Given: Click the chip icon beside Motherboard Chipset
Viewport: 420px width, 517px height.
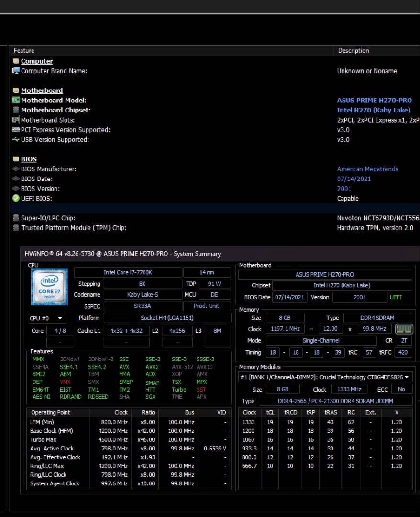Looking at the screenshot, I should coord(15,110).
